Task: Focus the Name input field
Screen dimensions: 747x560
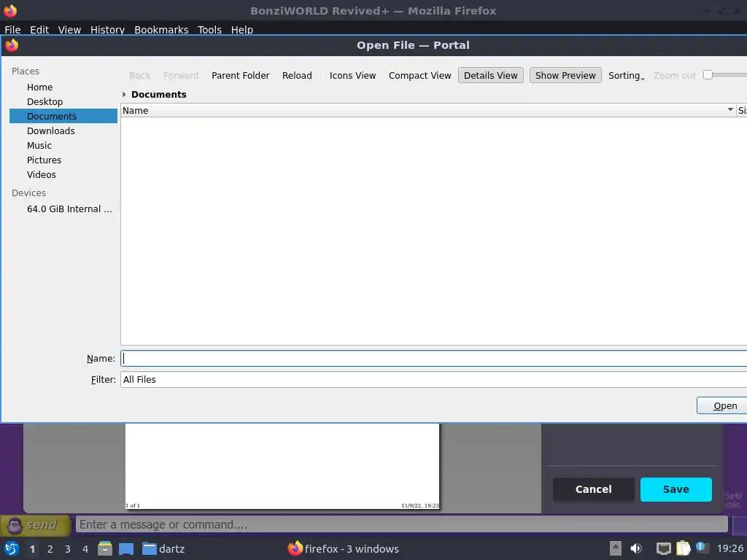Action: coord(433,359)
